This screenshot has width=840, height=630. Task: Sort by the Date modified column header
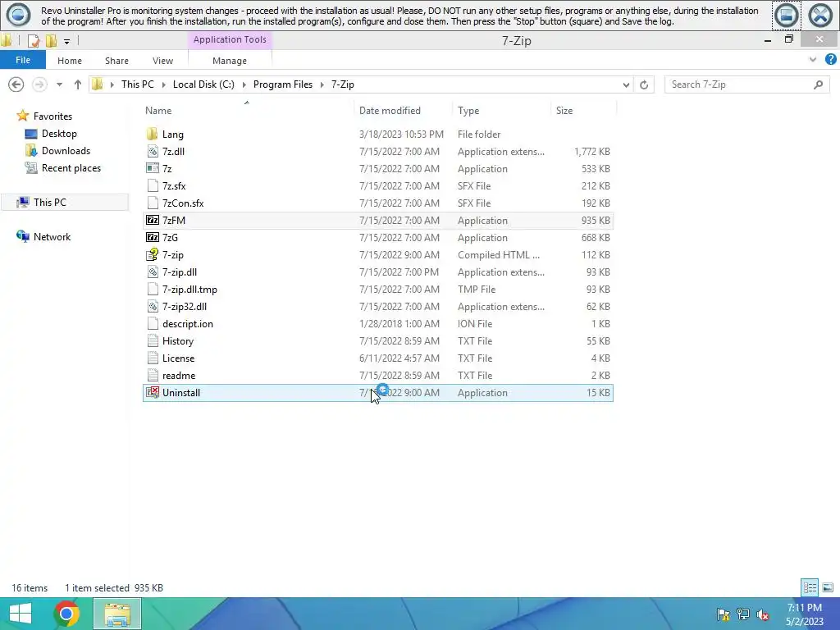pyautogui.click(x=390, y=111)
